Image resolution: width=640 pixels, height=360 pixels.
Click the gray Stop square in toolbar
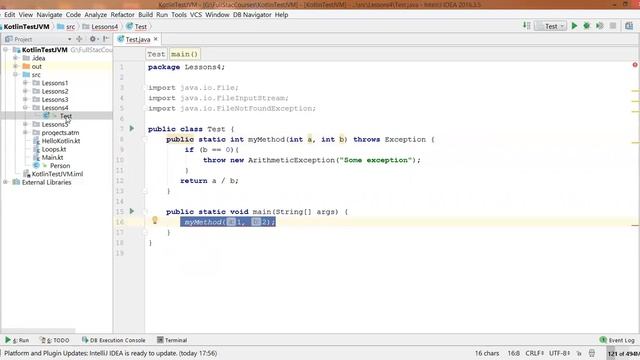point(613,26)
